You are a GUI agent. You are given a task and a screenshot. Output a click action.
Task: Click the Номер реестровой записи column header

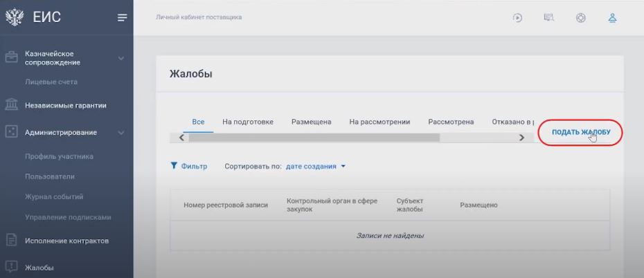pyautogui.click(x=226, y=205)
